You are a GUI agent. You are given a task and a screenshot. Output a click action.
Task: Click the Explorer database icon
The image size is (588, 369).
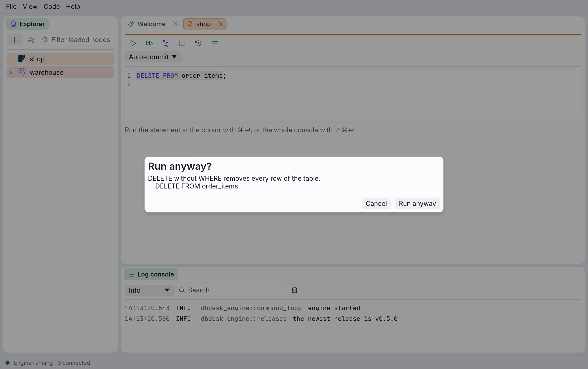point(13,24)
